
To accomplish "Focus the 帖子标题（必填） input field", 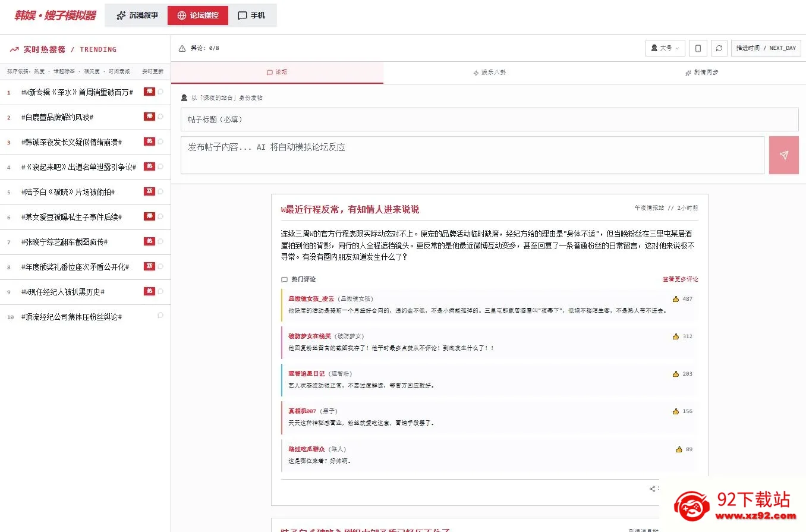I will pos(489,119).
